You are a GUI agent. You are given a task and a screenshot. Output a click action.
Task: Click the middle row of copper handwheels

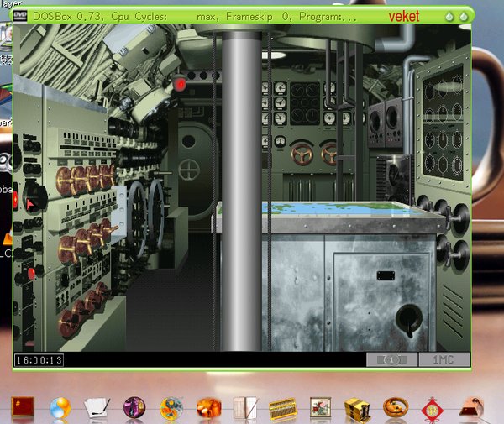(87, 242)
